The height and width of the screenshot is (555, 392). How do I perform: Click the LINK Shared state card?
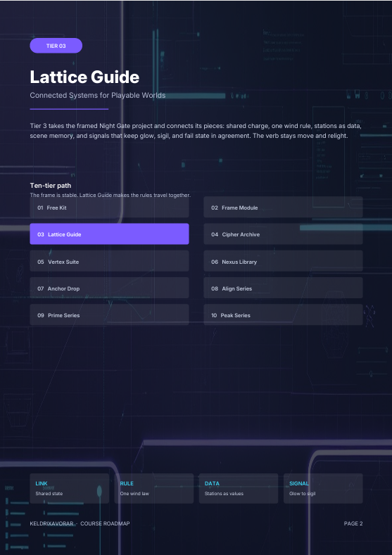[70, 488]
